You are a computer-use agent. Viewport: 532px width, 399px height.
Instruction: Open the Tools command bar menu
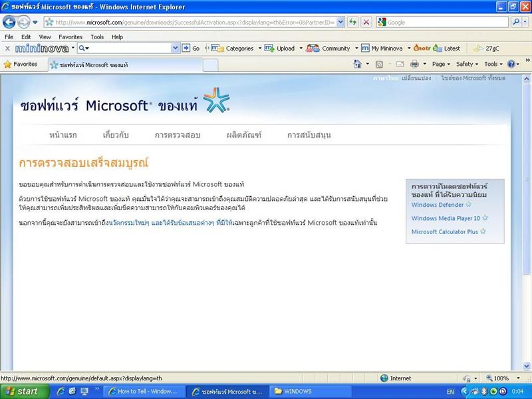[493, 64]
